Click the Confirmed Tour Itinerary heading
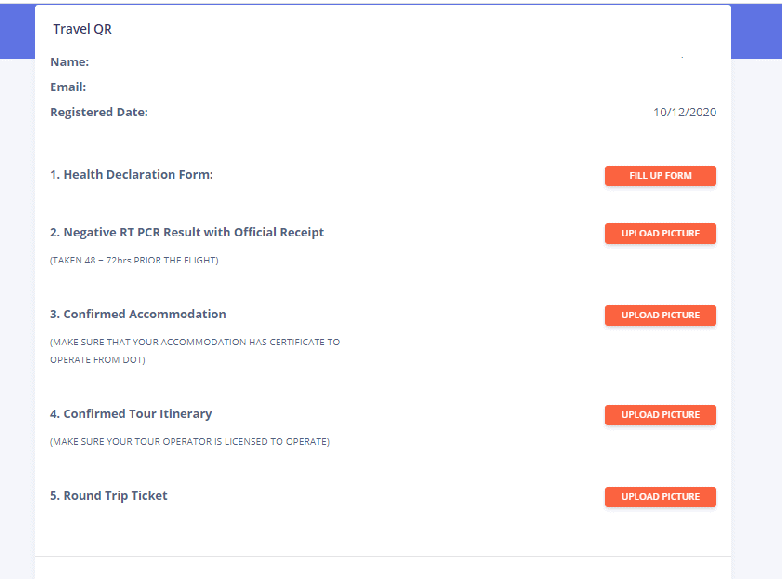Viewport: 782px width, 579px height. pyautogui.click(x=131, y=414)
